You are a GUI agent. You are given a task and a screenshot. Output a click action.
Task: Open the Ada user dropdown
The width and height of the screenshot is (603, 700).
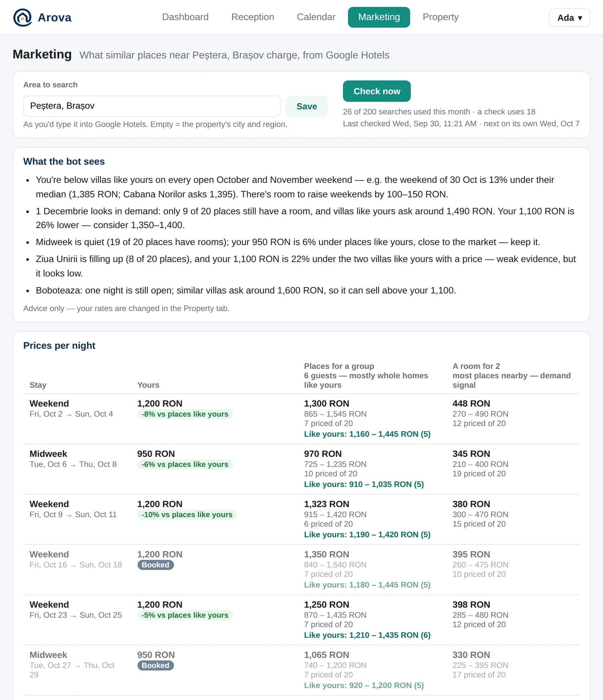[569, 18]
